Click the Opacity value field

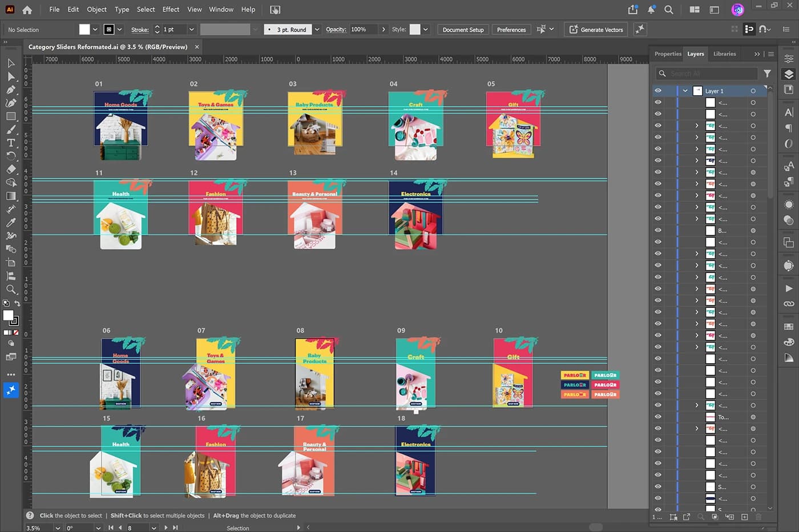[x=364, y=30]
